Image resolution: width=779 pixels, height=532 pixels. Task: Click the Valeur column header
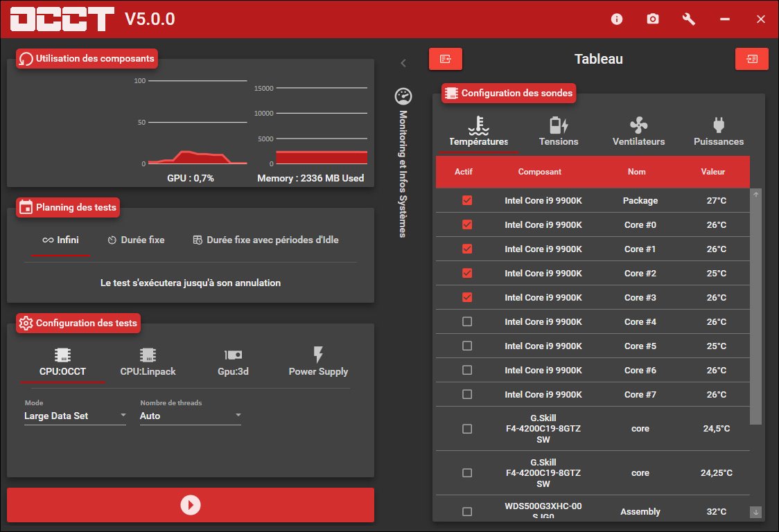pos(713,172)
